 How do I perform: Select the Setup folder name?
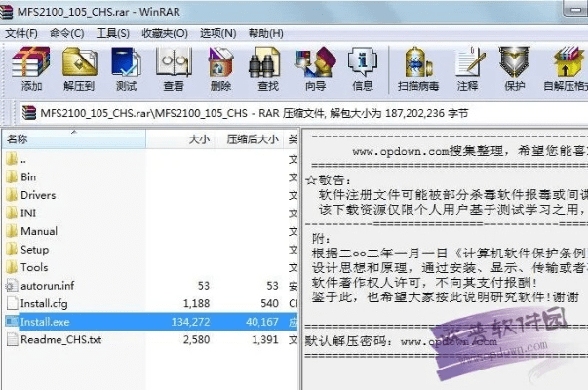(x=34, y=250)
